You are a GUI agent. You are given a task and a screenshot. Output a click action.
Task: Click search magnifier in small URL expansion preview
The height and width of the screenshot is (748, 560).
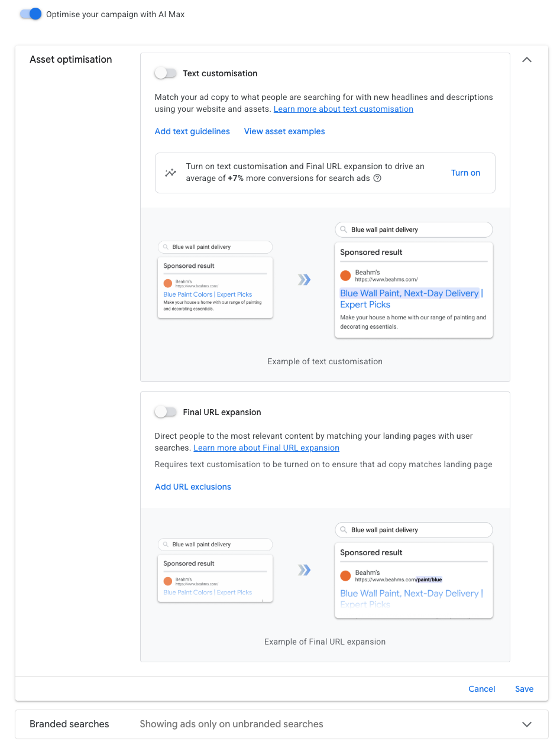pyautogui.click(x=166, y=545)
